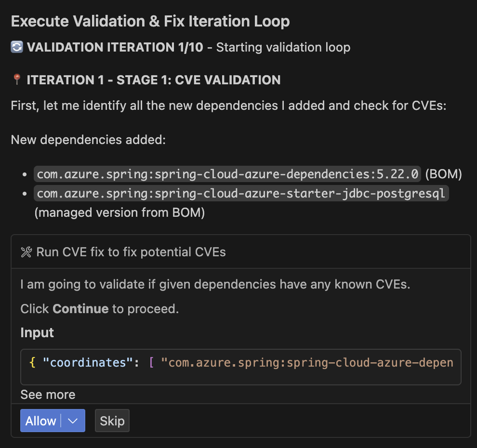Click the pin icon before ITERATION 1 heading
The width and height of the screenshot is (477, 448).
[15, 79]
